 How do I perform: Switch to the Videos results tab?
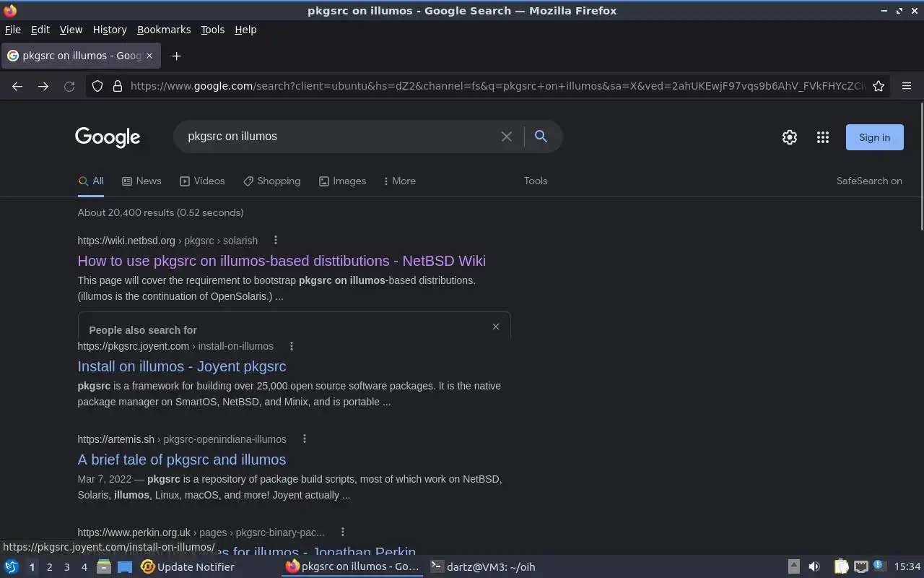pos(202,181)
